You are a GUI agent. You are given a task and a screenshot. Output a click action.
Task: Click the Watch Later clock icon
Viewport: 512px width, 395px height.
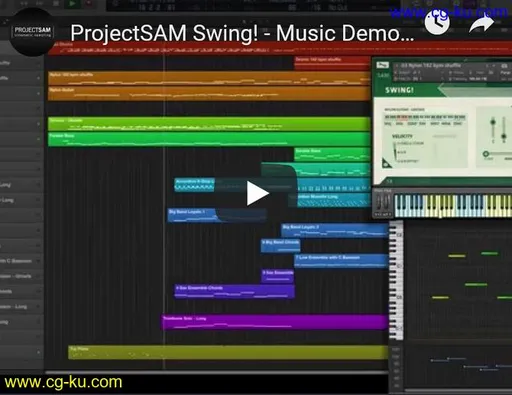coord(437,23)
